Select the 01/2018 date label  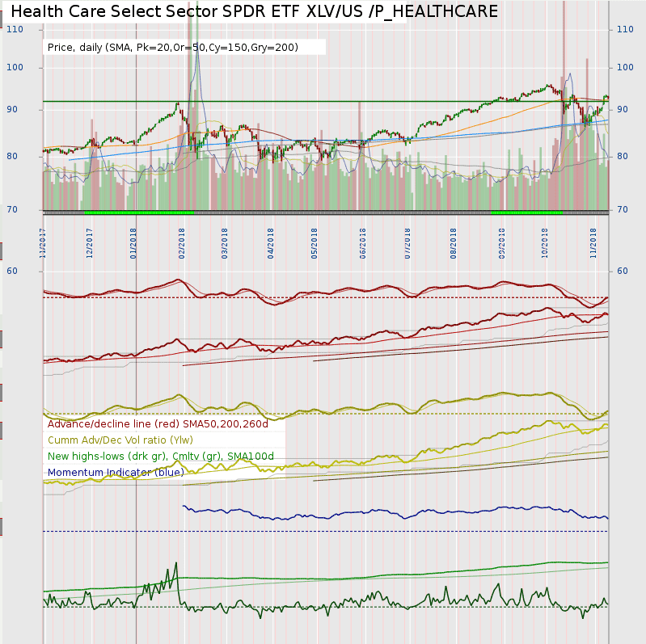133,243
